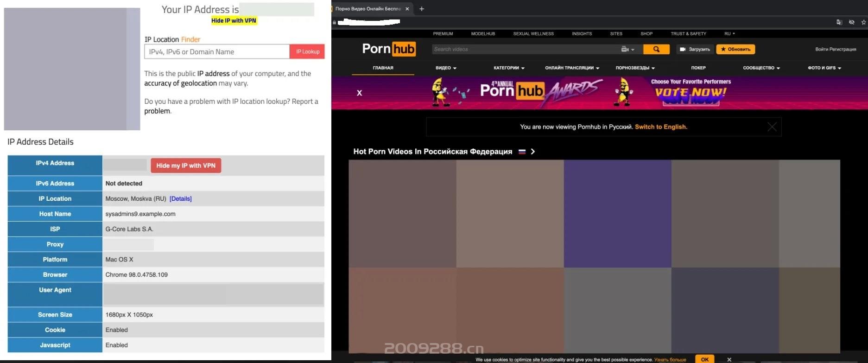Close the cookie notice bar

[729, 359]
